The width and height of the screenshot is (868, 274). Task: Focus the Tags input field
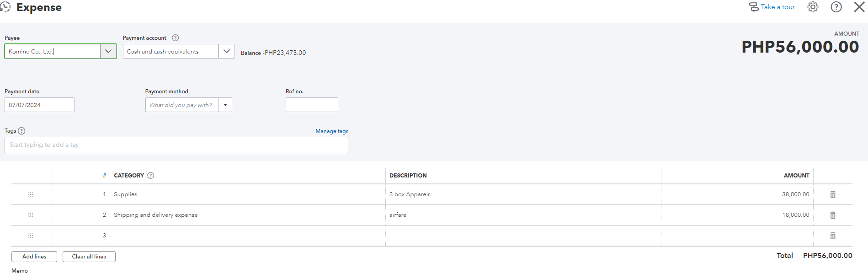[176, 145]
